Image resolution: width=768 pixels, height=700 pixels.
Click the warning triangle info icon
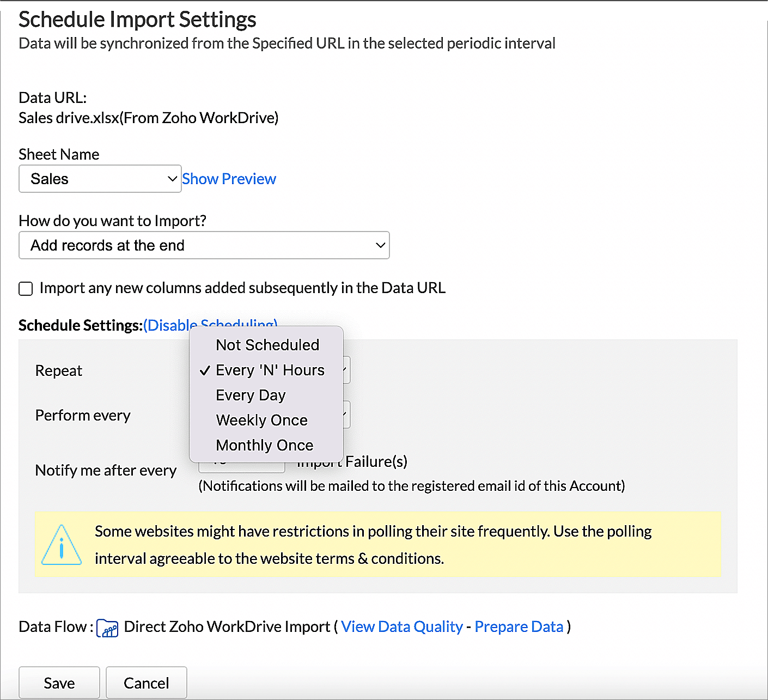(x=62, y=545)
